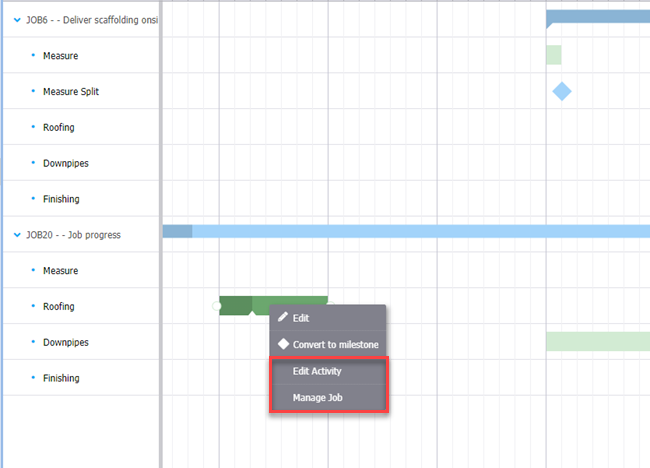This screenshot has height=468, width=650.
Task: Click the JOB6 Deliver scaffolding title
Action: point(92,20)
